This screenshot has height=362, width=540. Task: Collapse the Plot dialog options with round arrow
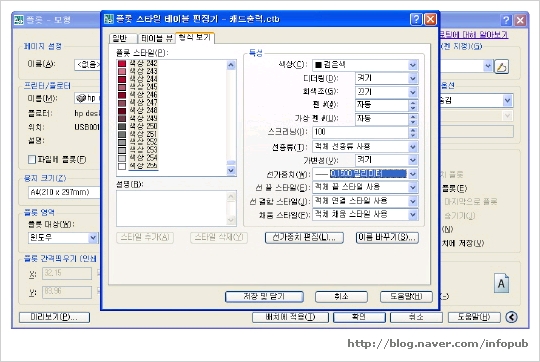[511, 317]
